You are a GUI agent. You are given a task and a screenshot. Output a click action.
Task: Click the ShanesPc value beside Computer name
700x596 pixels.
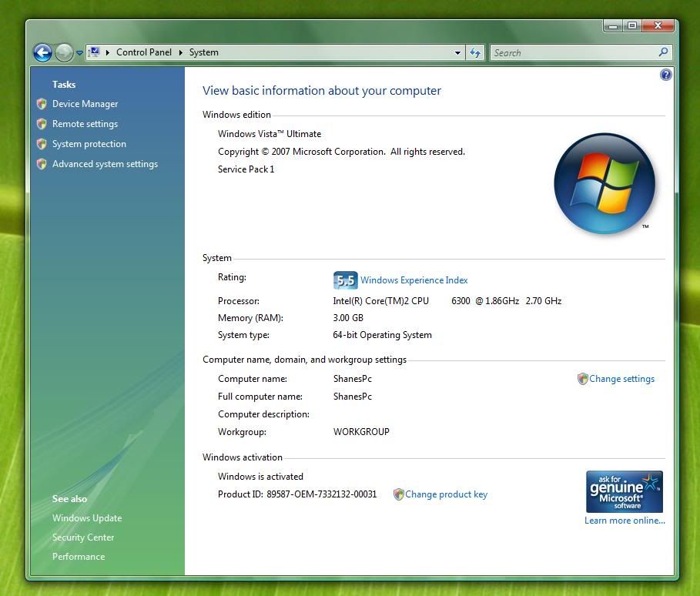coord(352,379)
